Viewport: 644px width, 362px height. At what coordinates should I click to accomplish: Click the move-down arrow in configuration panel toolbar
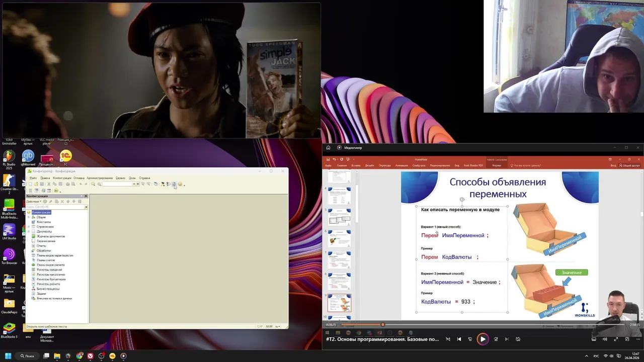coord(74,202)
